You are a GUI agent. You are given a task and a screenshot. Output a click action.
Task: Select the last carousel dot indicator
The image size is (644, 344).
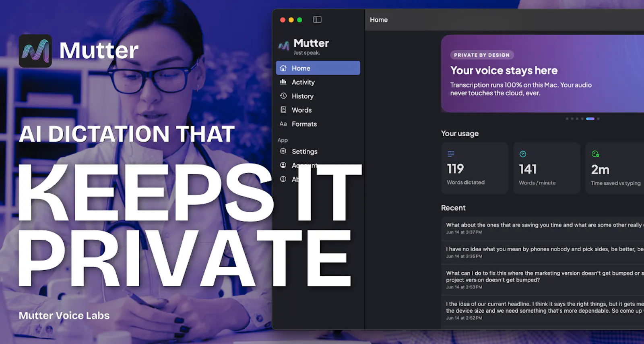(x=599, y=119)
